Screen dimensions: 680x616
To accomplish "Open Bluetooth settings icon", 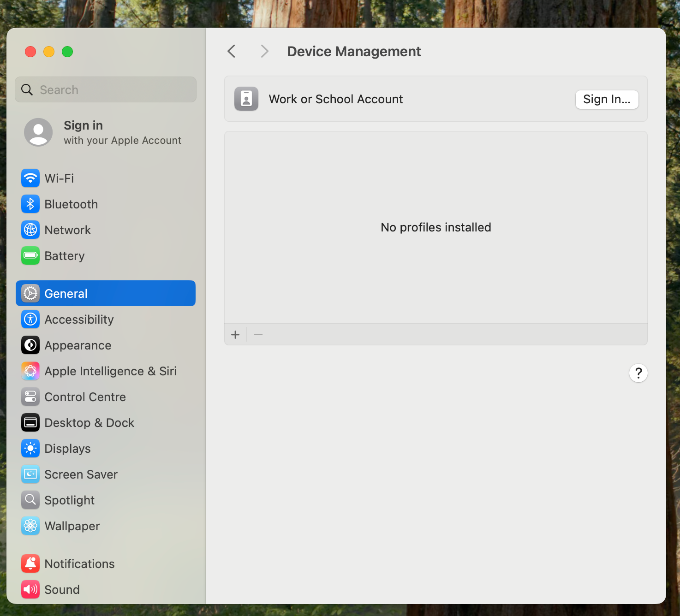I will point(30,204).
